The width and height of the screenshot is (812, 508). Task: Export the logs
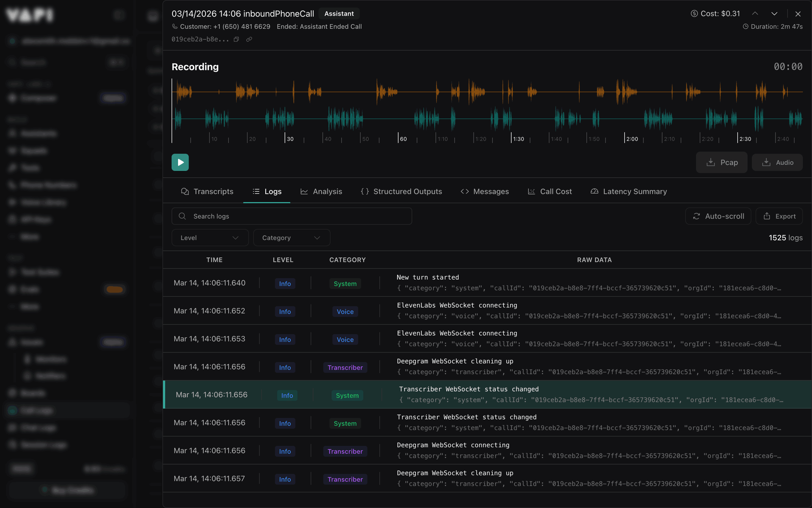(779, 216)
